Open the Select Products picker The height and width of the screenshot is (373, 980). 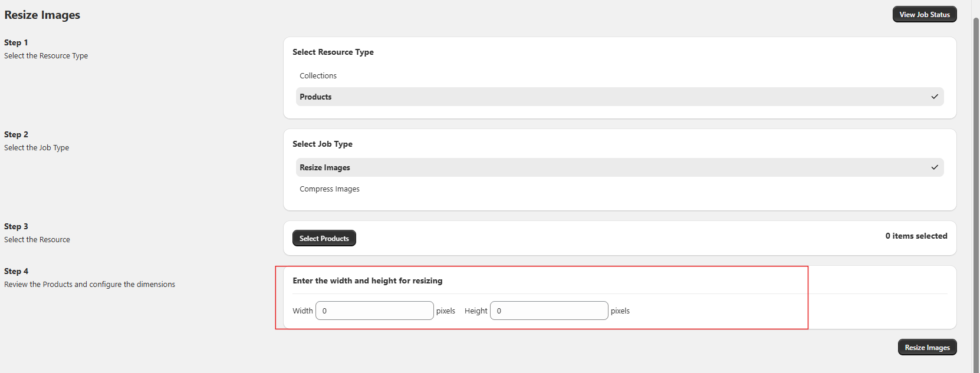pos(324,239)
